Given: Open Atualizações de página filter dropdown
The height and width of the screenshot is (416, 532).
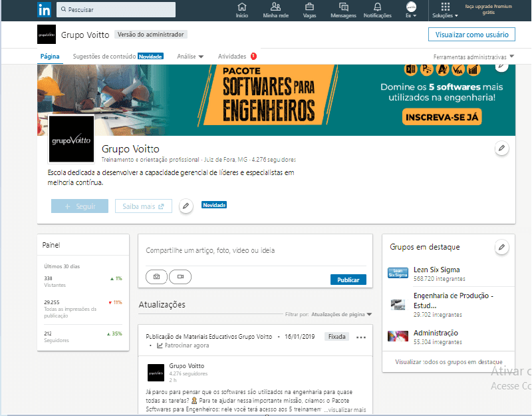Looking at the screenshot, I should click(341, 314).
